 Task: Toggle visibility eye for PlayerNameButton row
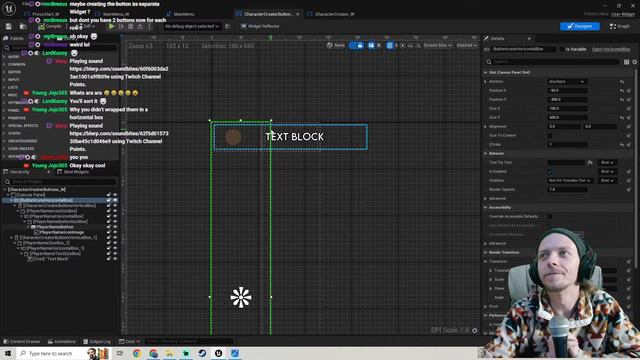(115, 227)
